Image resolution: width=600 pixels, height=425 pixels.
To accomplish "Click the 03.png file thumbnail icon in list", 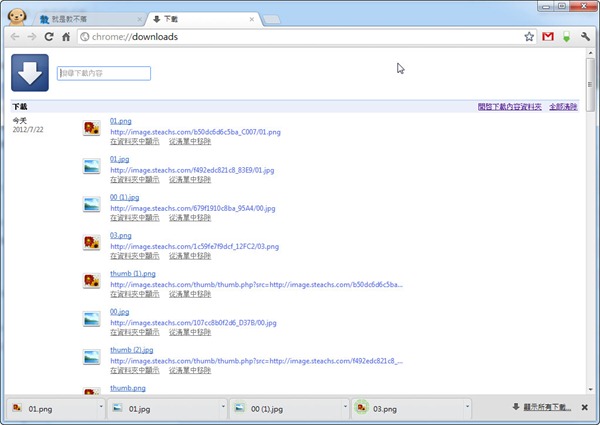I will click(x=92, y=241).
